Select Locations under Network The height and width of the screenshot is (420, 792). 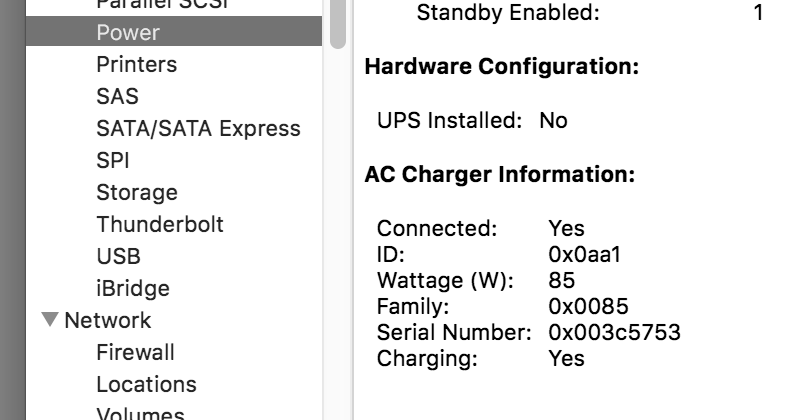(x=146, y=384)
